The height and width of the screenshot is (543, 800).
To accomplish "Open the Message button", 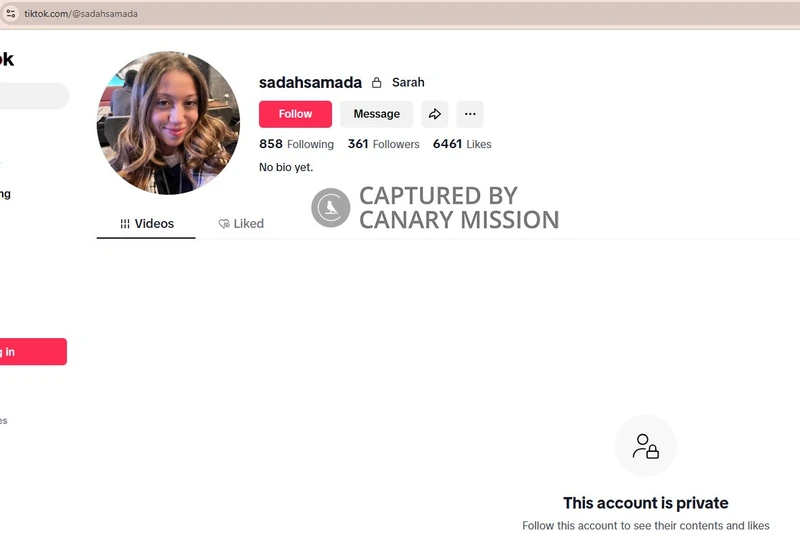I will point(377,114).
